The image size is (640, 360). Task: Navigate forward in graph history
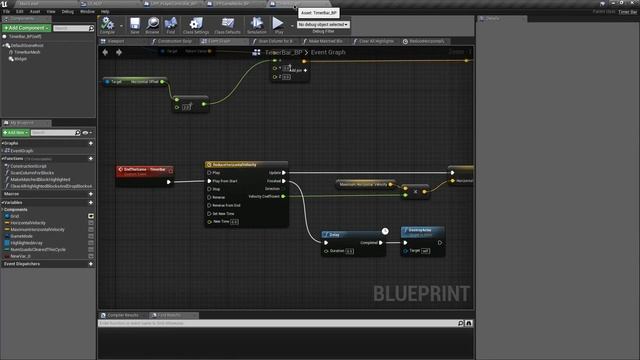119,52
